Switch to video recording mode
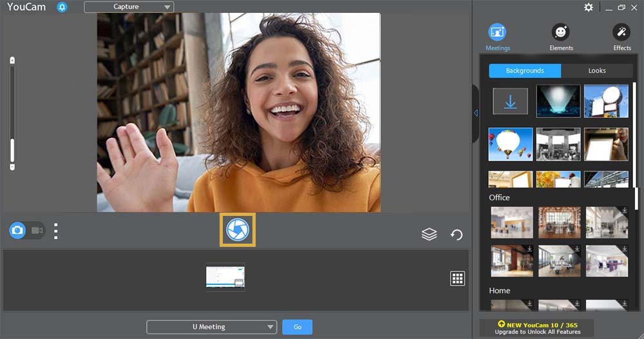Viewport: 644px width, 339px height. tap(37, 230)
